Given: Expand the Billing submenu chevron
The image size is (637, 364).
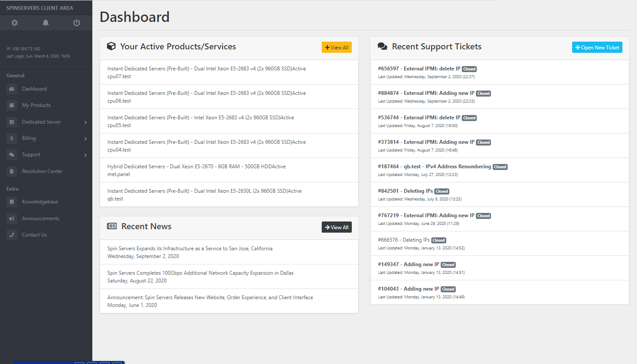Looking at the screenshot, I should 85,139.
